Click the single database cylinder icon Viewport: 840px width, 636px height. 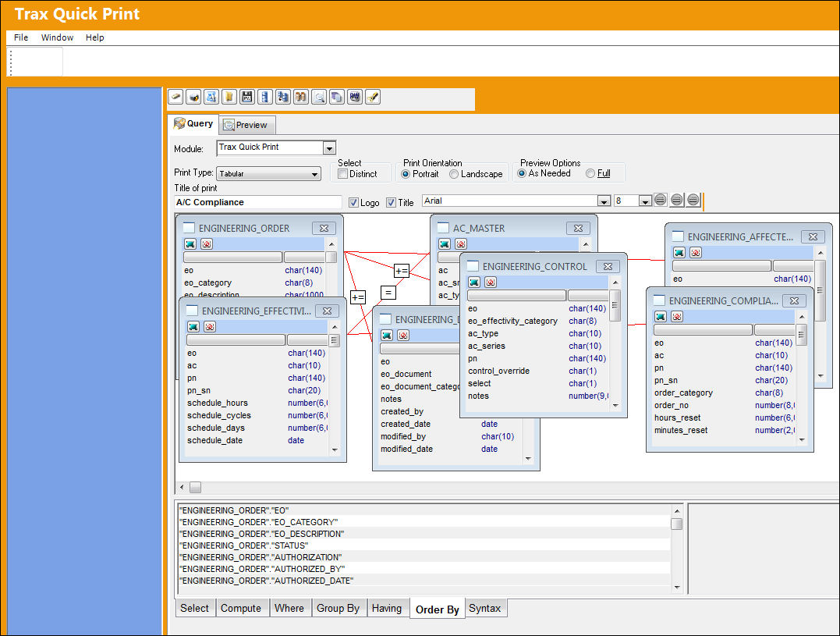coord(264,97)
